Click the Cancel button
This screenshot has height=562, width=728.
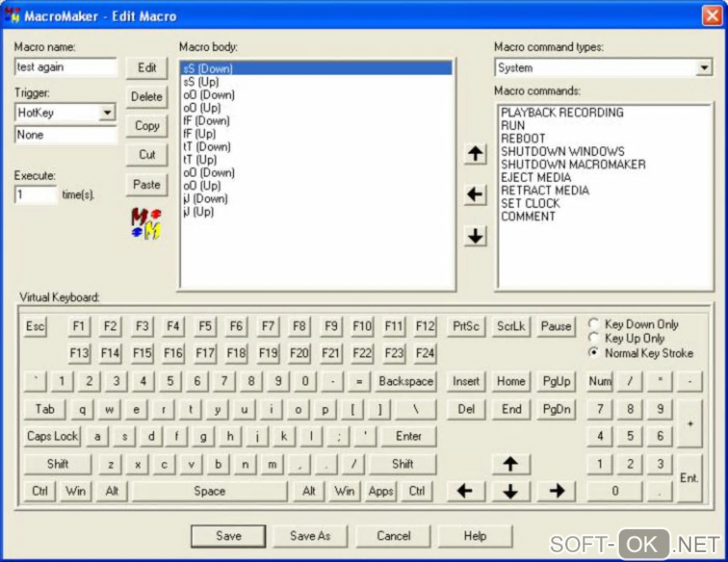coord(393,536)
